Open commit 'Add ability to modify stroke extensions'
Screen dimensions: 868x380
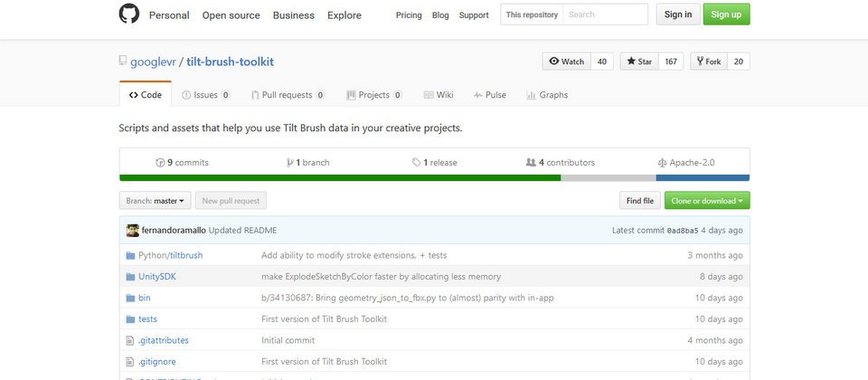tap(354, 255)
